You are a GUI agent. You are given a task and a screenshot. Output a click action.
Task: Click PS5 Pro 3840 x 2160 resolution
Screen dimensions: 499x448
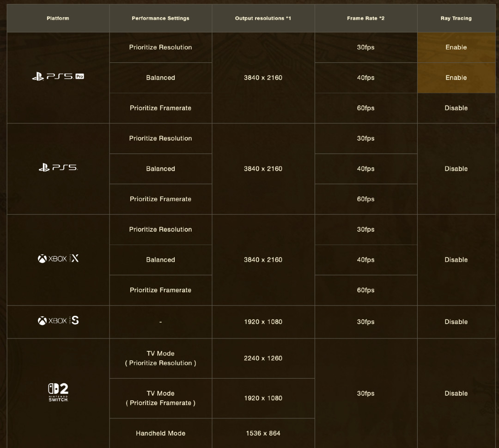tap(263, 78)
